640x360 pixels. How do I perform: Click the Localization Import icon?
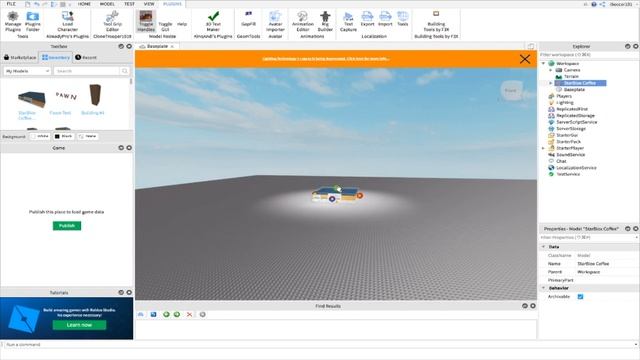click(x=385, y=19)
